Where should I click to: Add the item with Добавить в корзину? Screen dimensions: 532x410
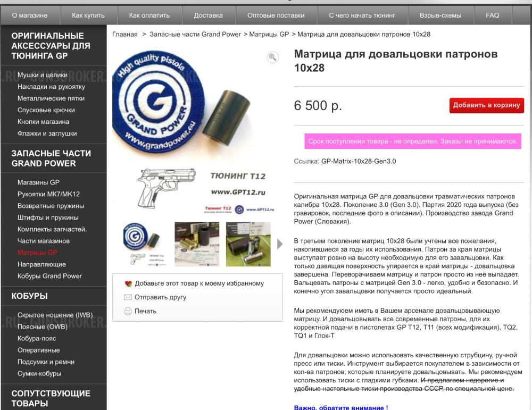tap(487, 105)
